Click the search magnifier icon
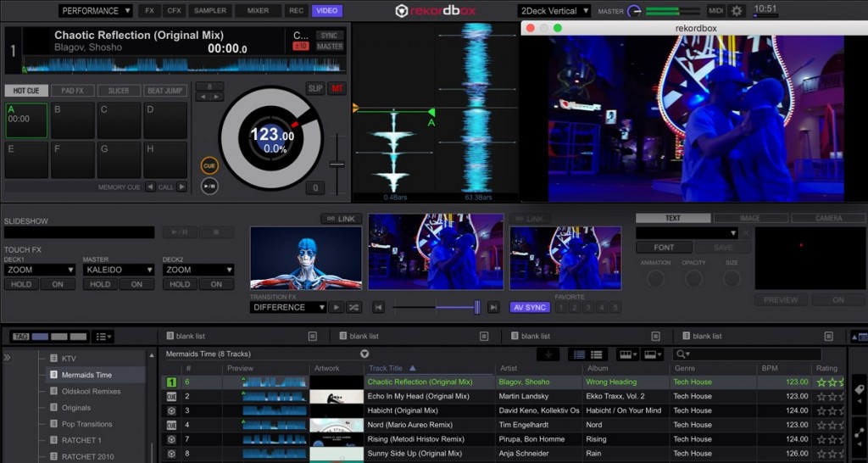Image resolution: width=868 pixels, height=463 pixels. [x=681, y=354]
